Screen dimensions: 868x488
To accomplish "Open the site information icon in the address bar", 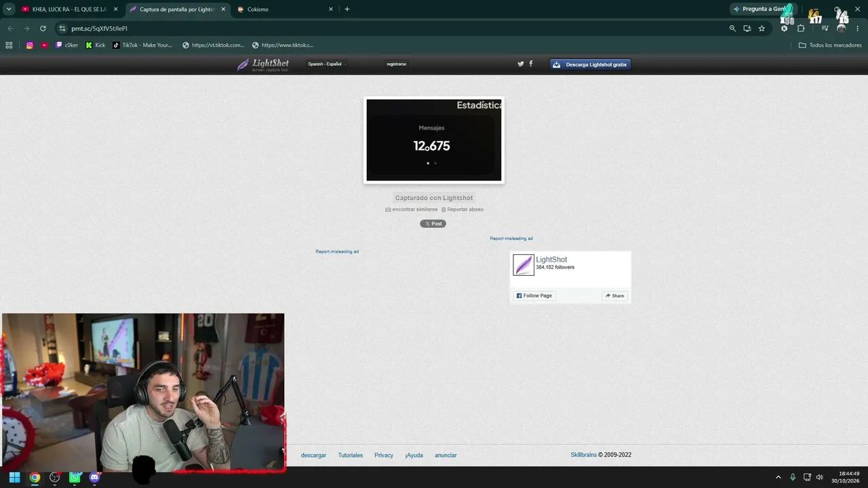I will point(62,28).
